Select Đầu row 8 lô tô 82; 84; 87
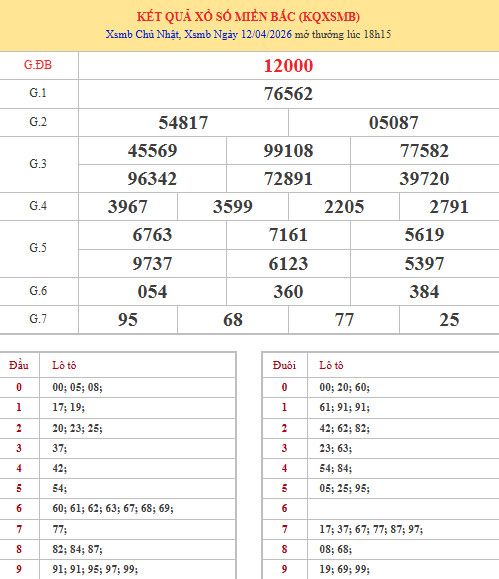 click(x=77, y=549)
